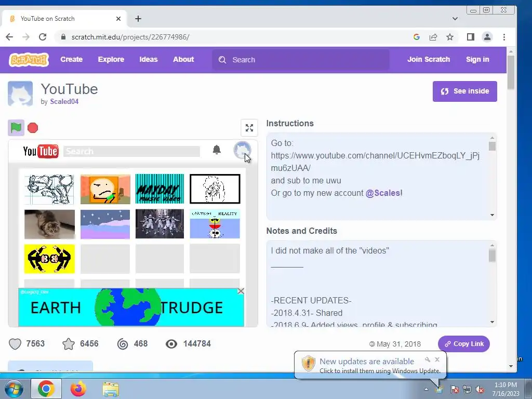Launch Firefox from the taskbar
This screenshot has height=399, width=532.
[x=78, y=389]
